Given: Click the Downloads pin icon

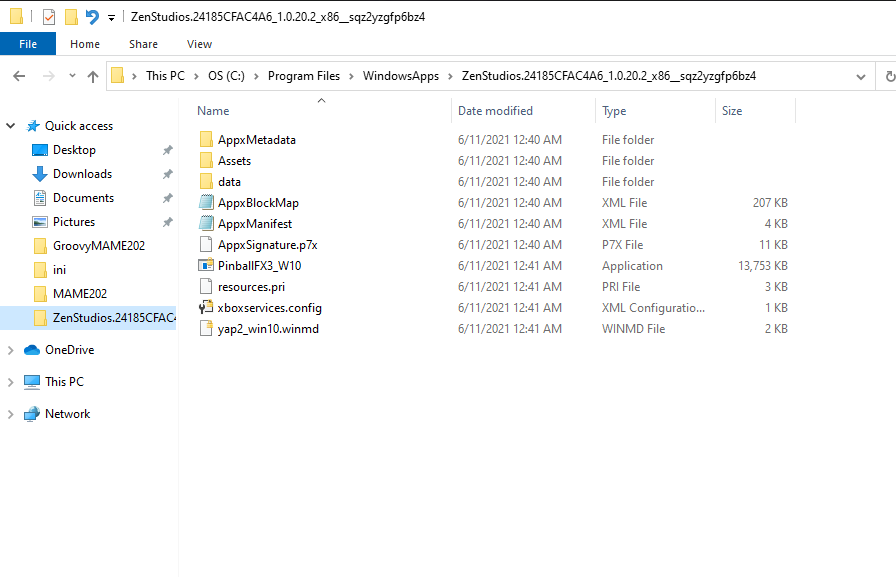Looking at the screenshot, I should (167, 174).
